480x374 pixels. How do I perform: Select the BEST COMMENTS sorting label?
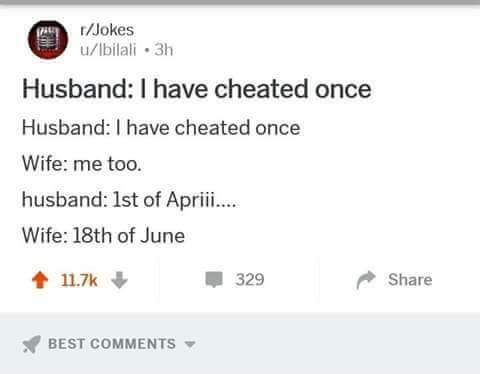tap(112, 344)
